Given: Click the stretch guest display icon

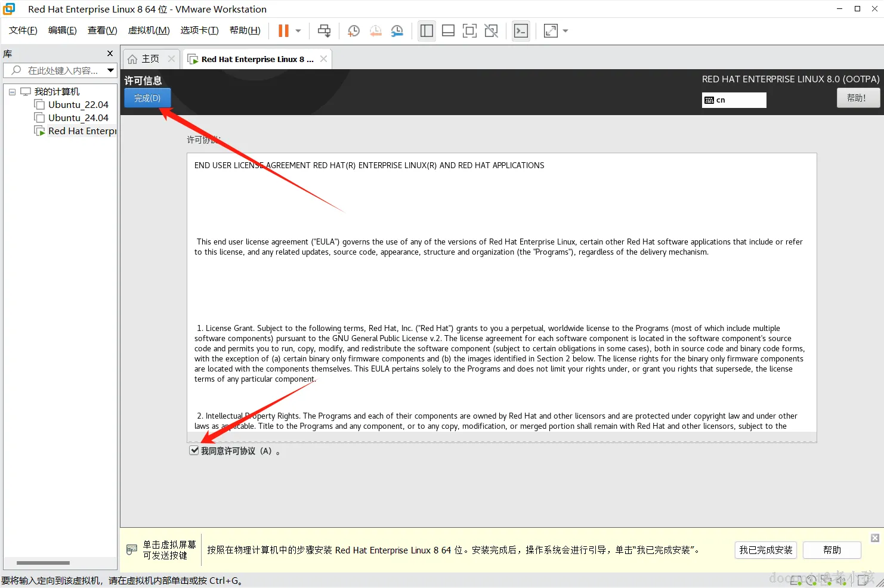Looking at the screenshot, I should [x=551, y=31].
